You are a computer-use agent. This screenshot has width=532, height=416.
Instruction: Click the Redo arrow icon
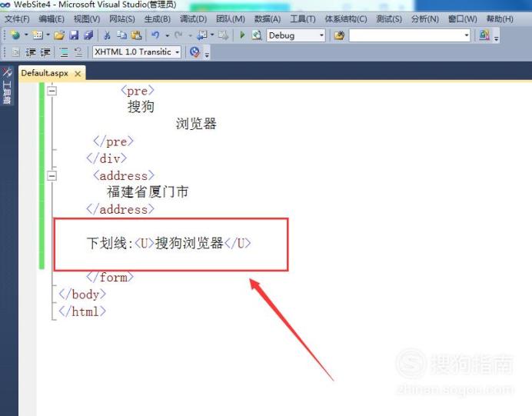click(178, 35)
